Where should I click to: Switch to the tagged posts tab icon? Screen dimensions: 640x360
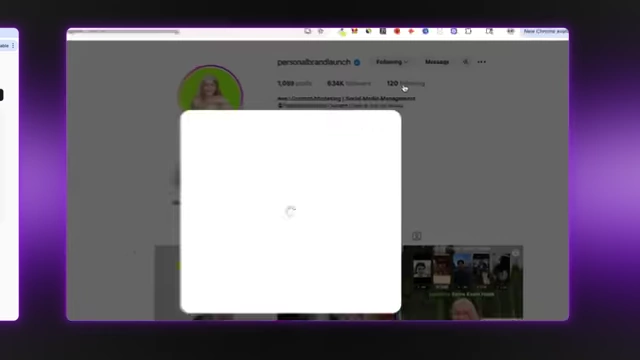tap(416, 236)
